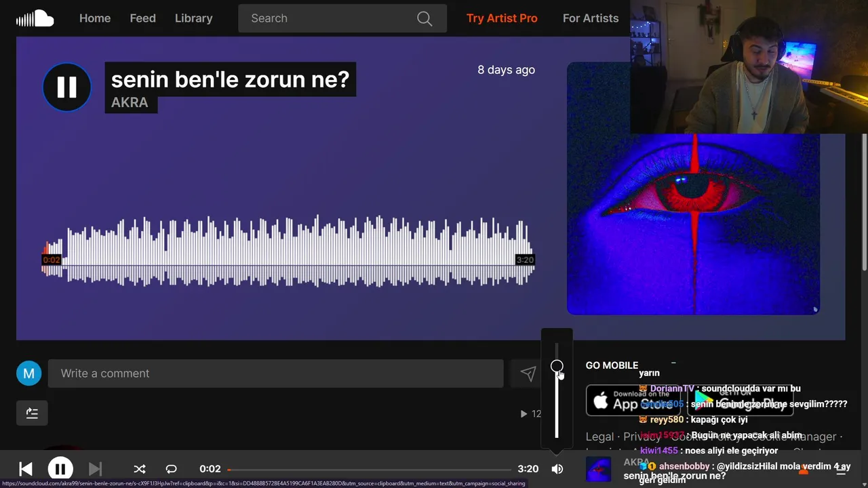Click the bottom playback progress bar
This screenshot has height=488, width=868.
(370, 469)
